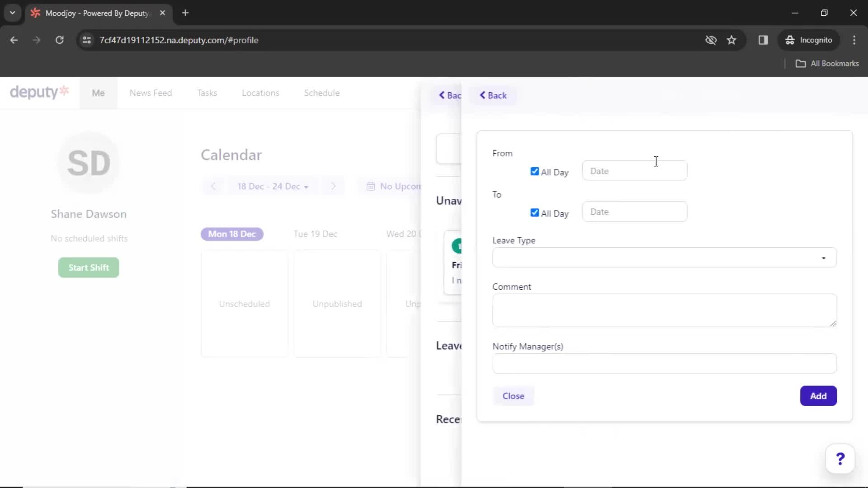Image resolution: width=868 pixels, height=488 pixels.
Task: Click the Schedule navigation icon
Action: click(321, 92)
